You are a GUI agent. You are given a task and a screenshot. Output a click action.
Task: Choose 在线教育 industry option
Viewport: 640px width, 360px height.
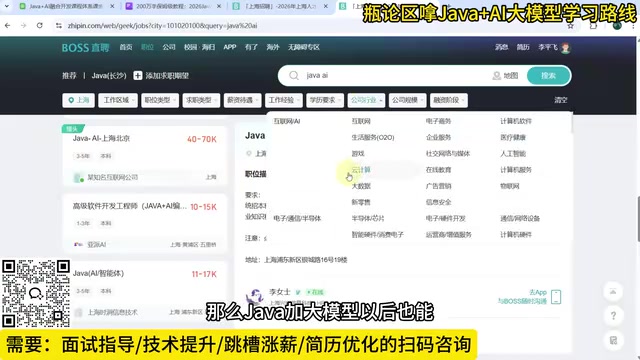438,170
